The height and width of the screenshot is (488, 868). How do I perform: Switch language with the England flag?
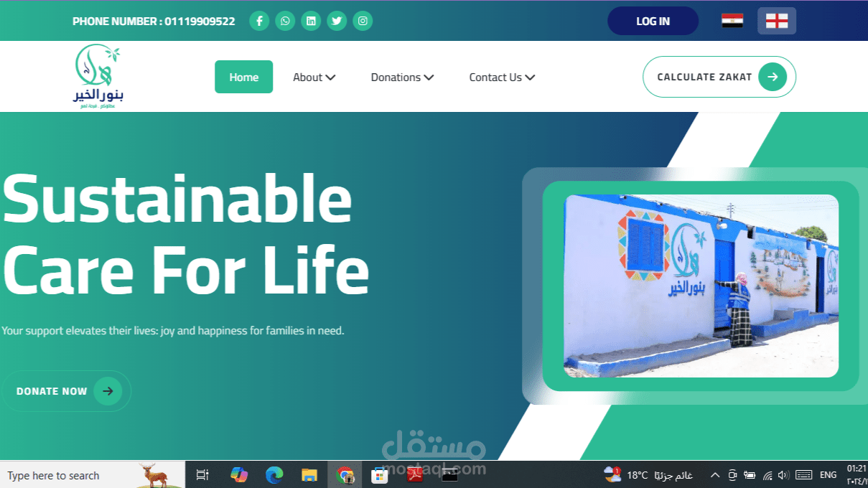coord(777,21)
